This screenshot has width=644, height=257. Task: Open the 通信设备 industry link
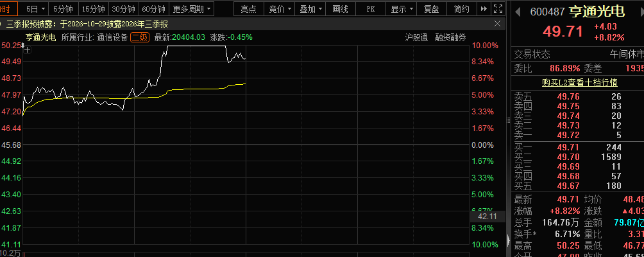[x=112, y=38]
